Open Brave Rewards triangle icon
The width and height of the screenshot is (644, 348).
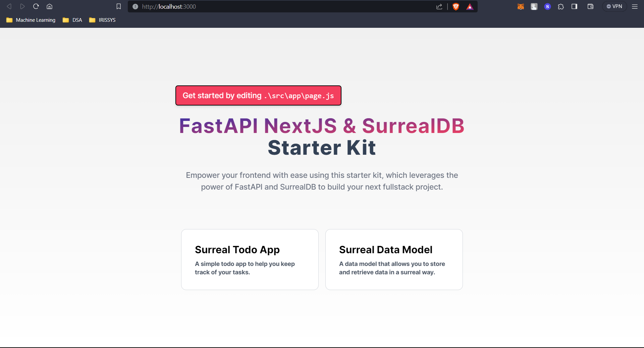tap(470, 6)
